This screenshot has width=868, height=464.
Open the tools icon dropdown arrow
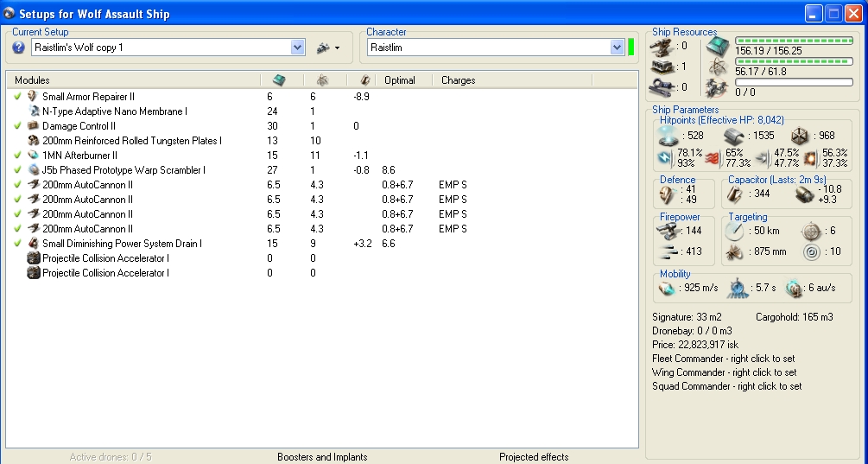[x=337, y=48]
